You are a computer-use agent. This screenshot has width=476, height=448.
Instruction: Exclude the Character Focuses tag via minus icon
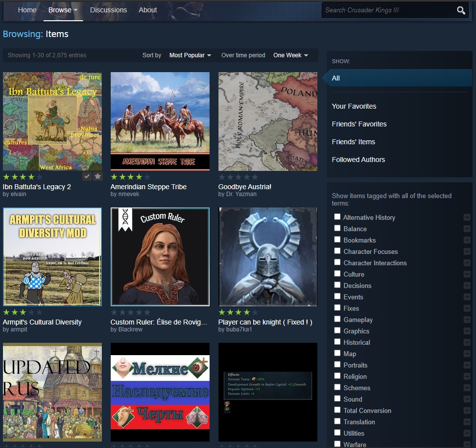coord(467,251)
